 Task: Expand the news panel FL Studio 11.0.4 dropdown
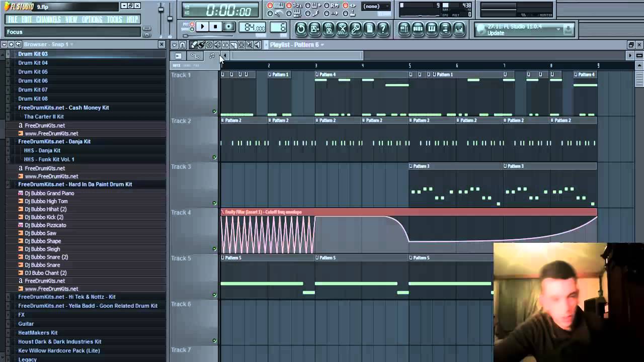point(558,30)
